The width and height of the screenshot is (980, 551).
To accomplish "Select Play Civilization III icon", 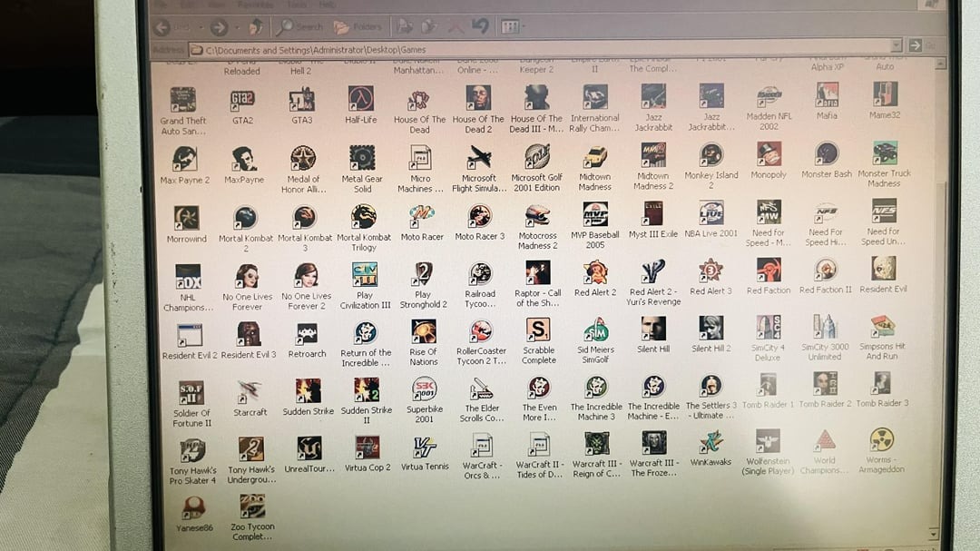I will click(x=365, y=274).
